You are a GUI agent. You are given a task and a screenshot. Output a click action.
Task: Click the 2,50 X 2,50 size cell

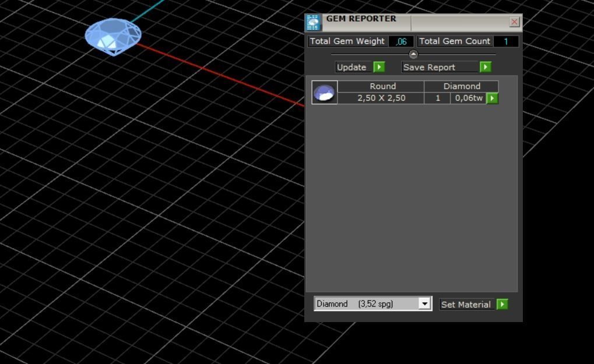coord(381,98)
